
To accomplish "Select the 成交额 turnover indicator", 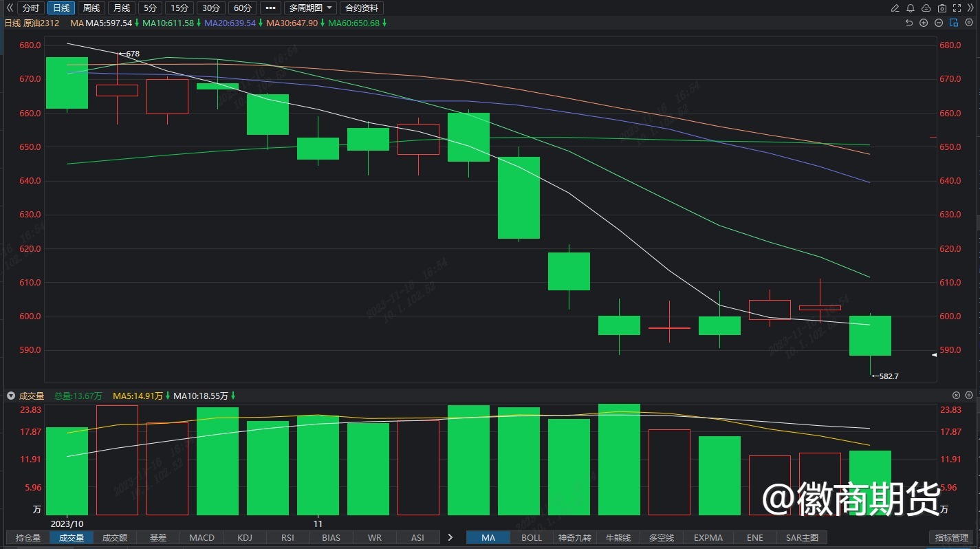I will (115, 537).
